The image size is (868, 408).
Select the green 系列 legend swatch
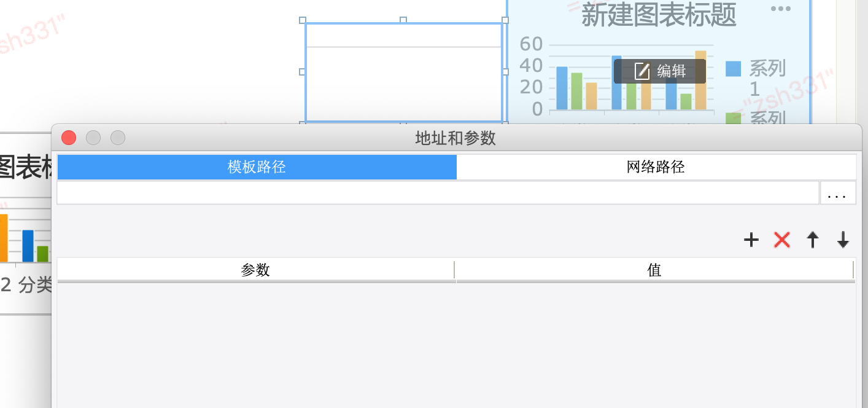pyautogui.click(x=733, y=119)
